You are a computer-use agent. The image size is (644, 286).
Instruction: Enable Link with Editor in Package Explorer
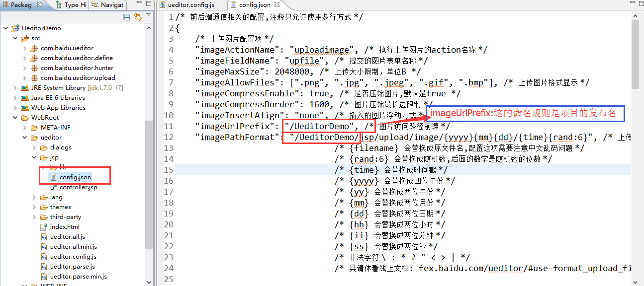[x=138, y=16]
